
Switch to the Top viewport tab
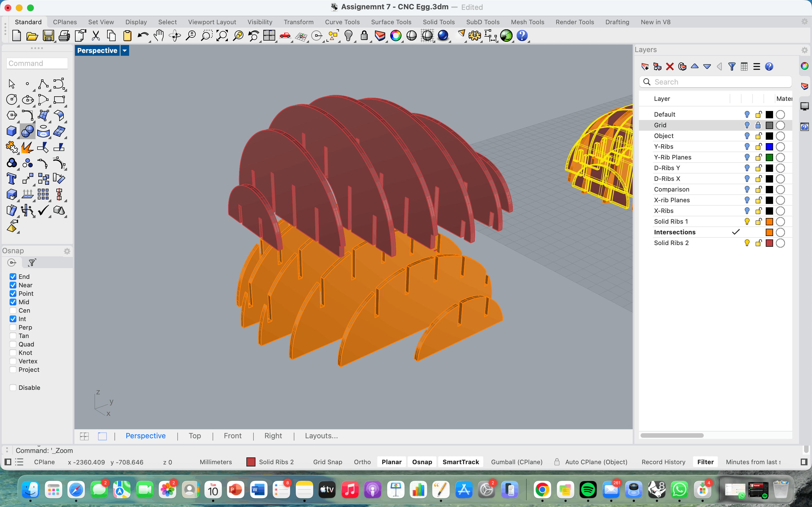[195, 436]
